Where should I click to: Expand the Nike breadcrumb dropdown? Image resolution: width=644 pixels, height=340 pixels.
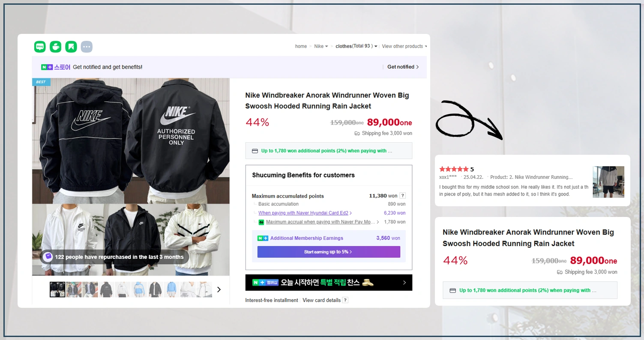(x=321, y=46)
